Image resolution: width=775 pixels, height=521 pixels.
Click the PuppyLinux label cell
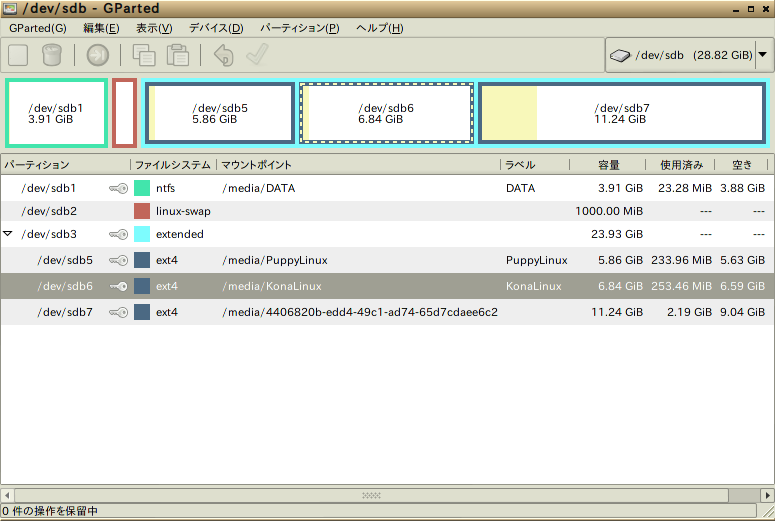click(x=536, y=260)
